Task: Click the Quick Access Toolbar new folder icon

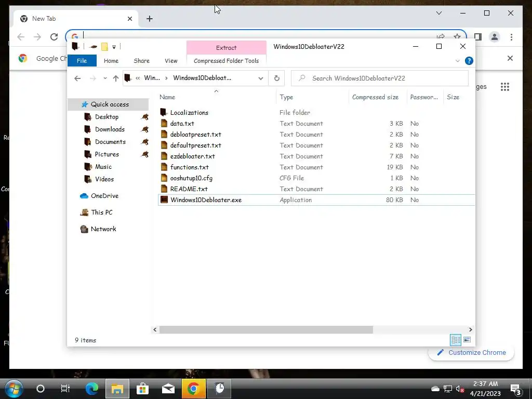Action: pyautogui.click(x=104, y=47)
